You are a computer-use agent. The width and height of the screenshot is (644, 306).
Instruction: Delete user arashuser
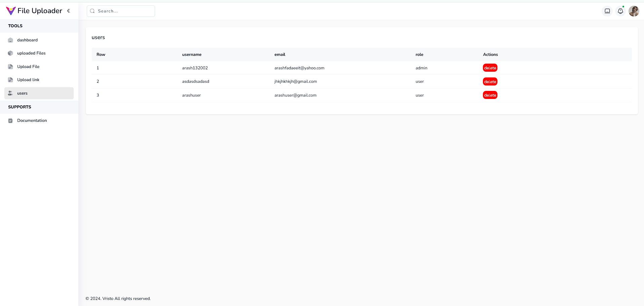[490, 95]
